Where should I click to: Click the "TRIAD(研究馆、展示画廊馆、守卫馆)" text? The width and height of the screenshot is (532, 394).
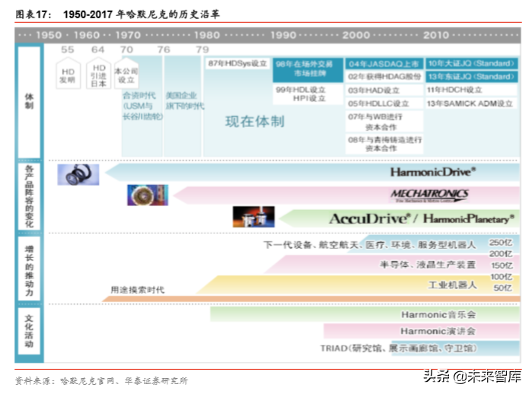point(399,348)
